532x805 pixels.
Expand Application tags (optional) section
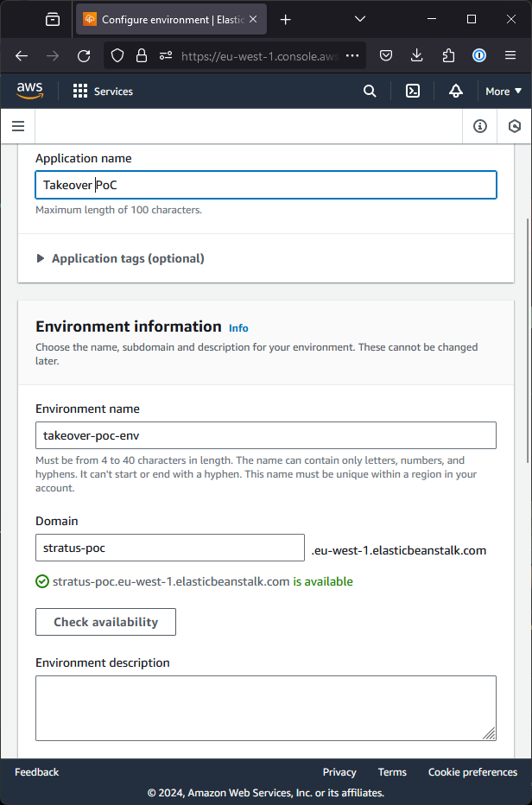[x=120, y=258]
